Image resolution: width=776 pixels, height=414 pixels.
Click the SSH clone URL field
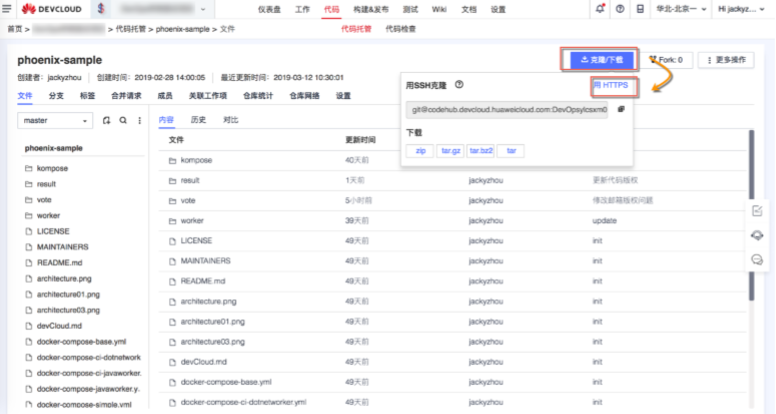pyautogui.click(x=507, y=109)
